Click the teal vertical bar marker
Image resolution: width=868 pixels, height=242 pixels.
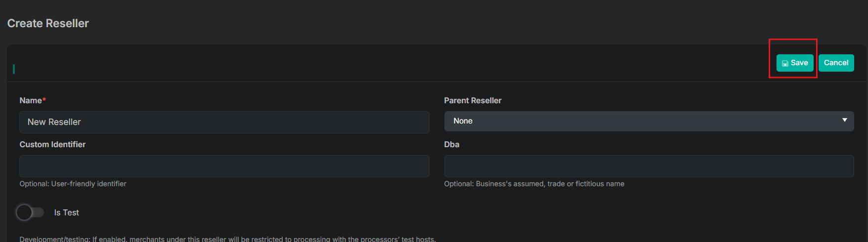point(14,69)
